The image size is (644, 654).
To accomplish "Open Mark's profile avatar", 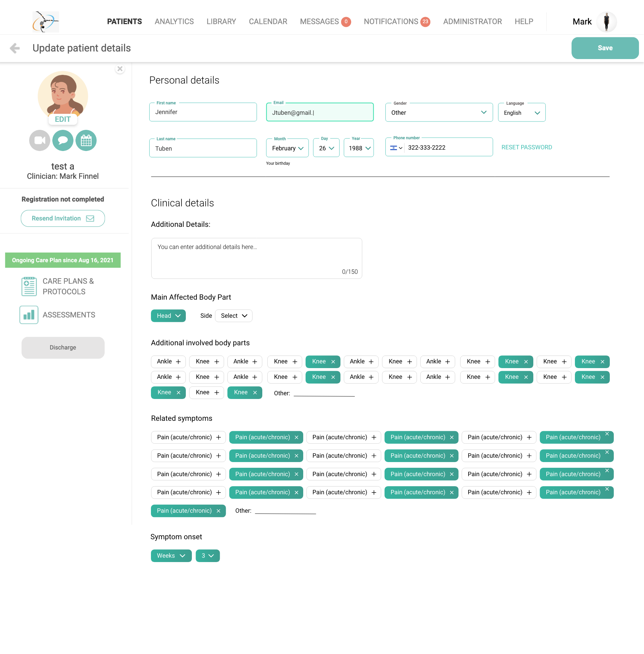I will 607,22.
